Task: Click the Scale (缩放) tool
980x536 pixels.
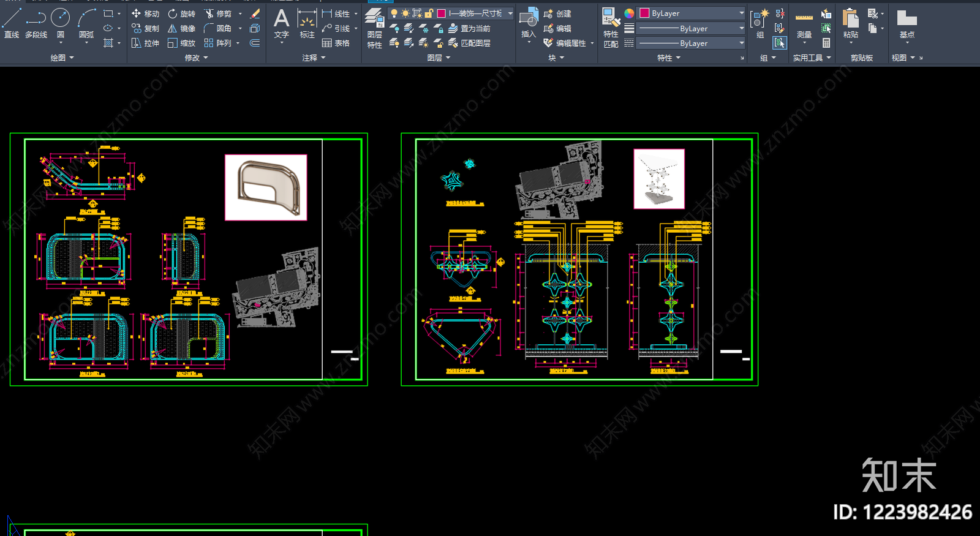Action: (182, 43)
